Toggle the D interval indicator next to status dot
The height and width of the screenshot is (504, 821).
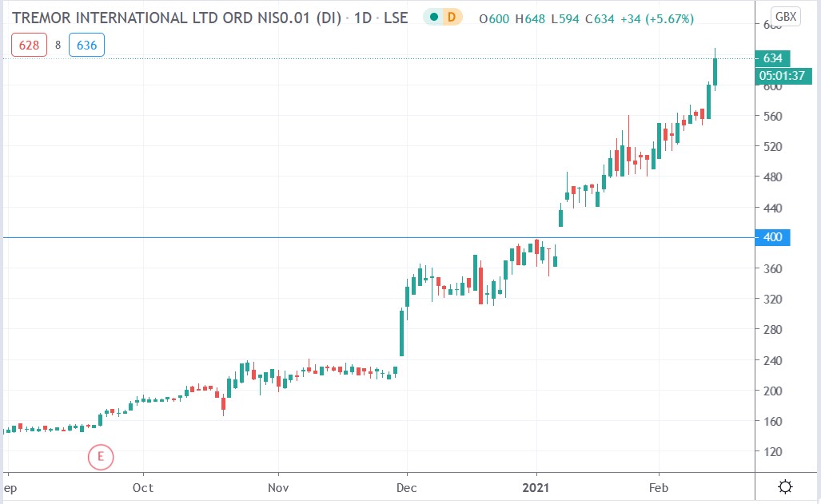(x=453, y=16)
